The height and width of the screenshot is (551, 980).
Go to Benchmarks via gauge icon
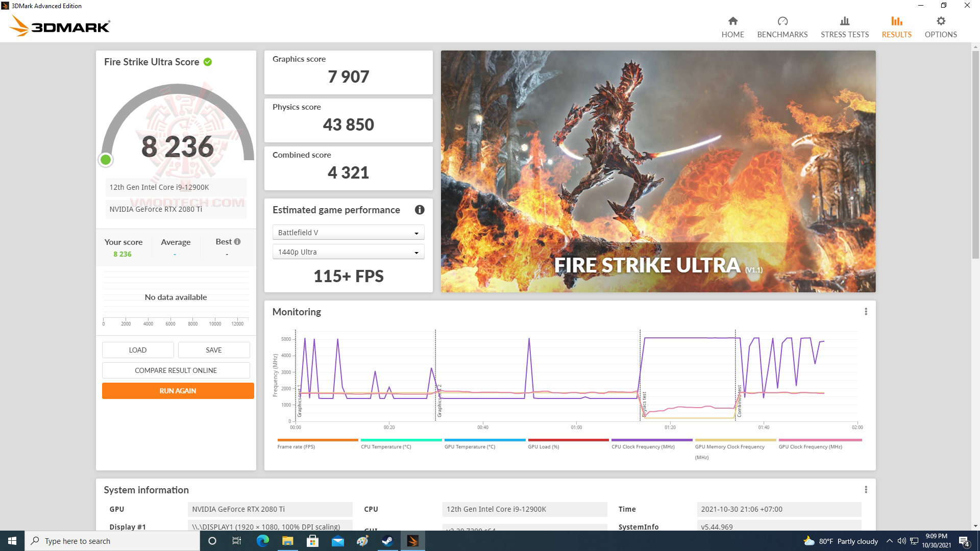[x=782, y=21]
